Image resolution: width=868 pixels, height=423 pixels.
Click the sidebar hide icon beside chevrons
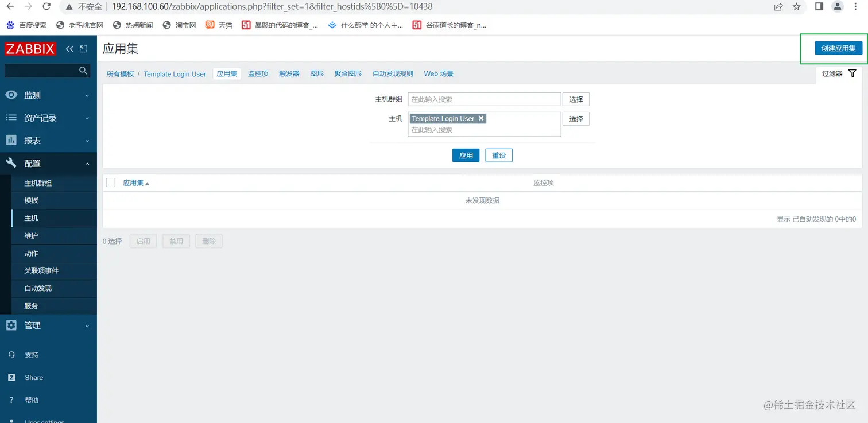(x=83, y=49)
